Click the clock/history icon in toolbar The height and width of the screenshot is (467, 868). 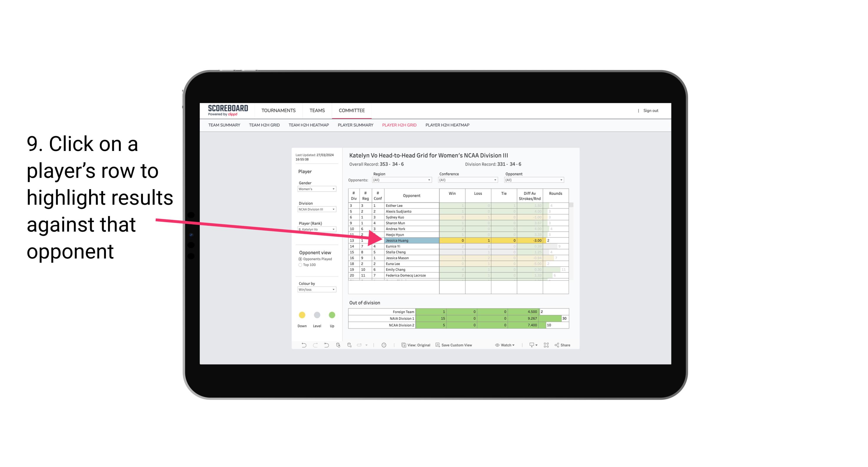(x=383, y=346)
